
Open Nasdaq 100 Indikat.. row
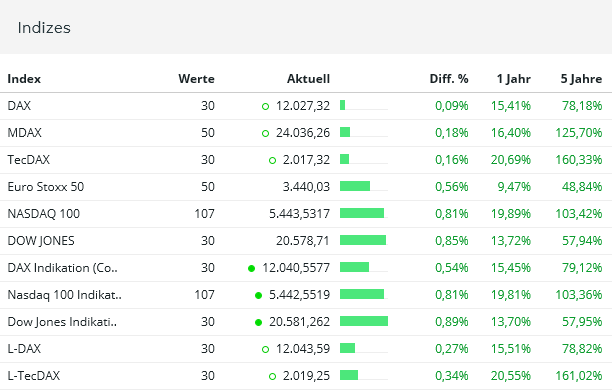click(65, 295)
